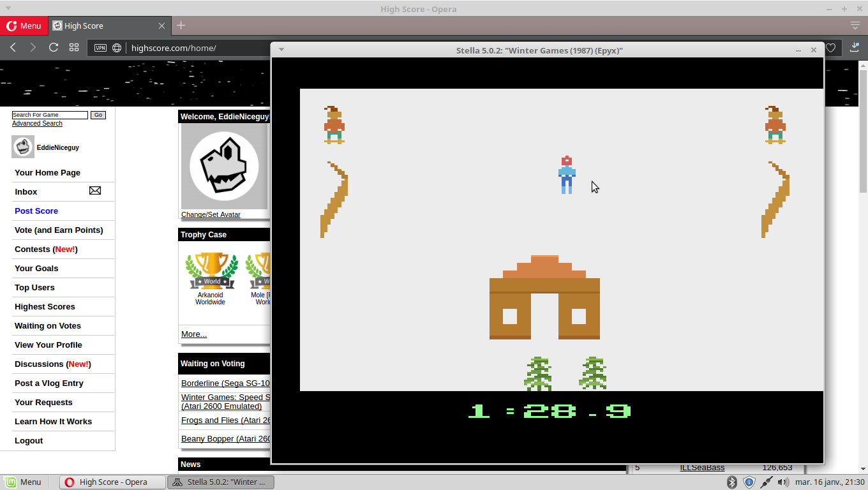Open Your Goals in sidebar
Viewport: 868px width, 490px height.
pyautogui.click(x=36, y=268)
